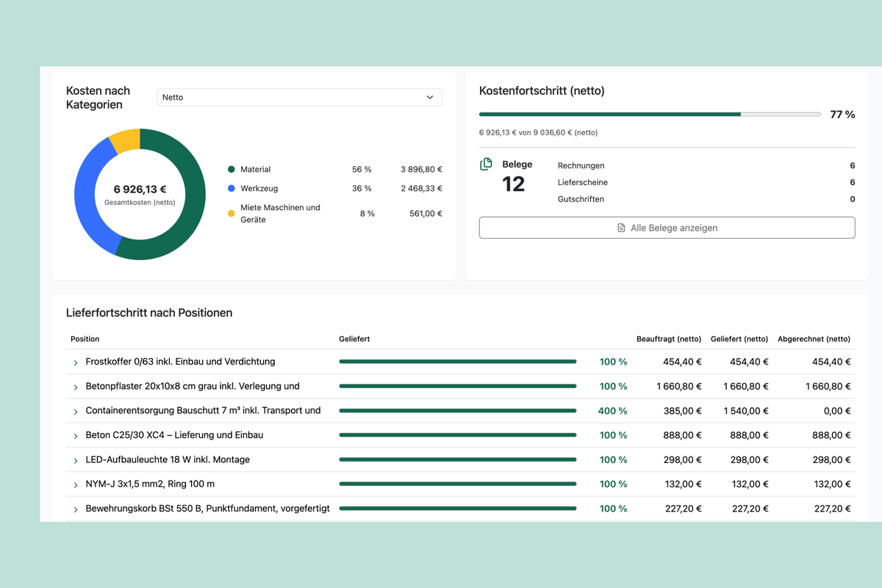Image resolution: width=882 pixels, height=588 pixels.
Task: Click the green Material legend dot
Action: pos(232,169)
